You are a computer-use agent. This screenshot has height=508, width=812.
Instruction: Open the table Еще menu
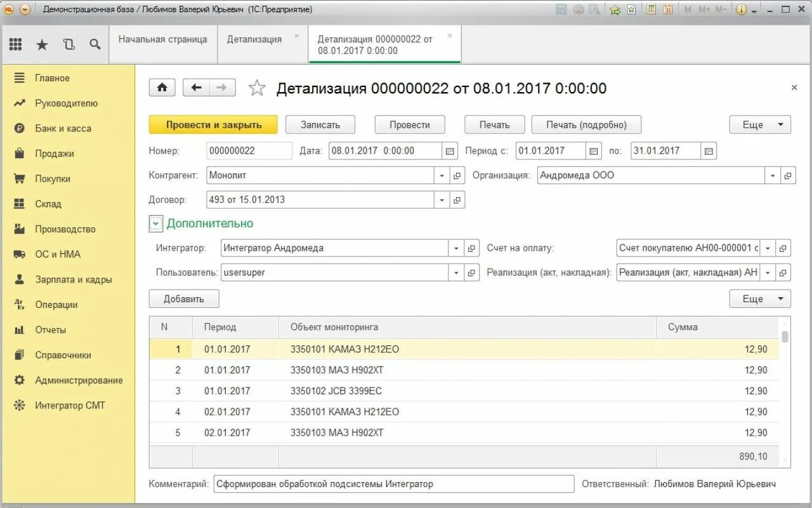(760, 299)
